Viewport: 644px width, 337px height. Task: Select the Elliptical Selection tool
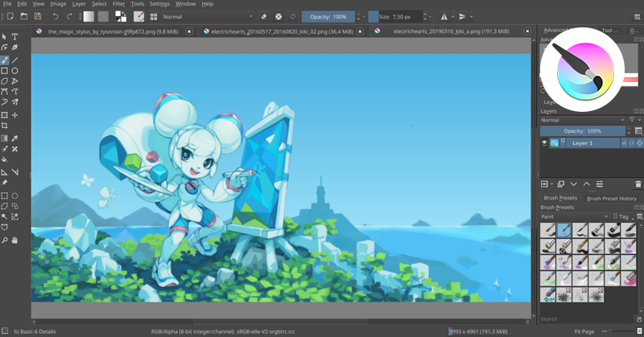point(14,195)
